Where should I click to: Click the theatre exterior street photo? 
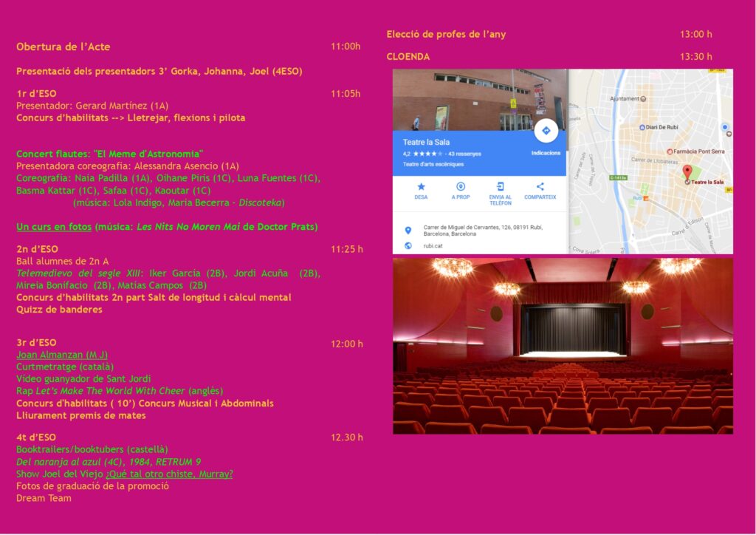(x=480, y=100)
